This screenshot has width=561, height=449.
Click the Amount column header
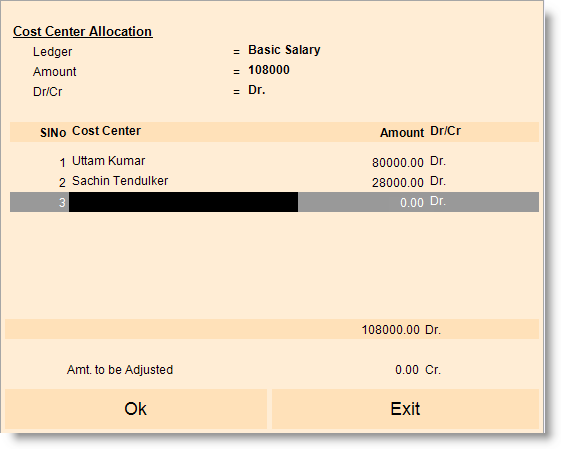(402, 133)
